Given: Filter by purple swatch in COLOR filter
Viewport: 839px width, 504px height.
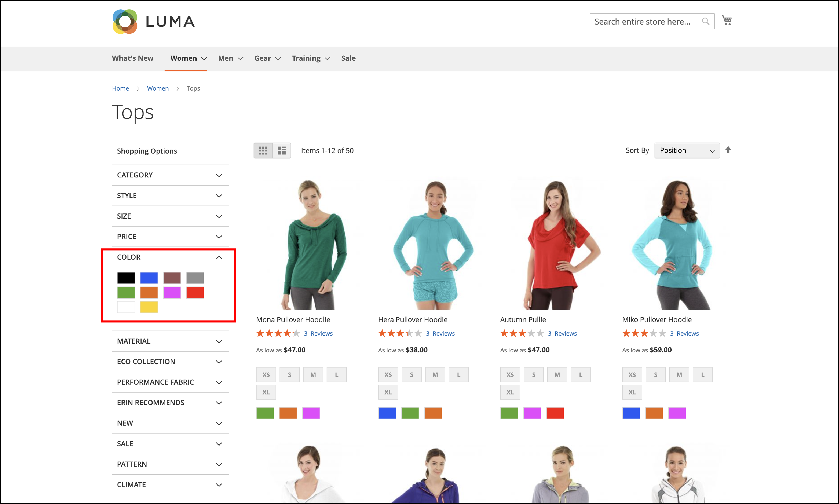Looking at the screenshot, I should click(x=172, y=292).
